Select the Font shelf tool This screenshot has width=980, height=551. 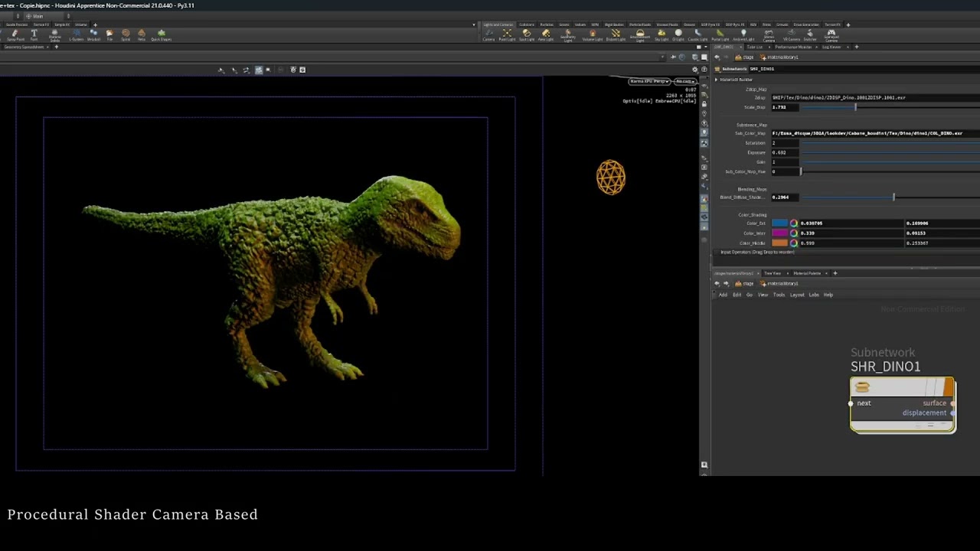(x=34, y=35)
